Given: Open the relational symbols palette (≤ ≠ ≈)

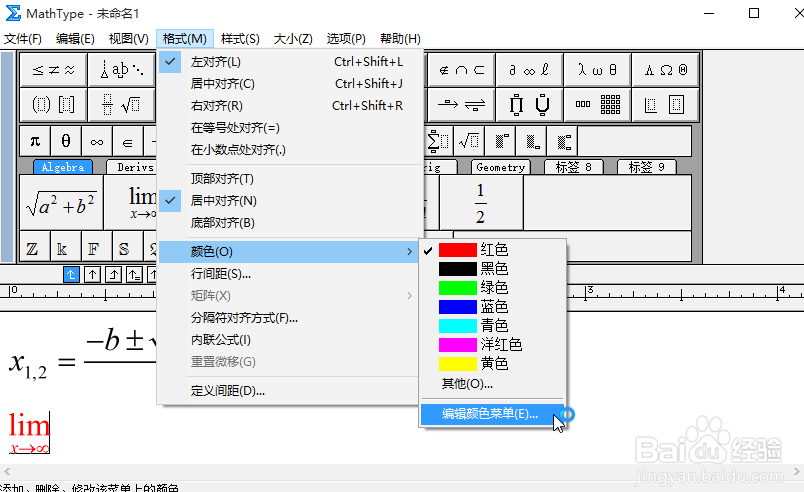Looking at the screenshot, I should coord(53,70).
